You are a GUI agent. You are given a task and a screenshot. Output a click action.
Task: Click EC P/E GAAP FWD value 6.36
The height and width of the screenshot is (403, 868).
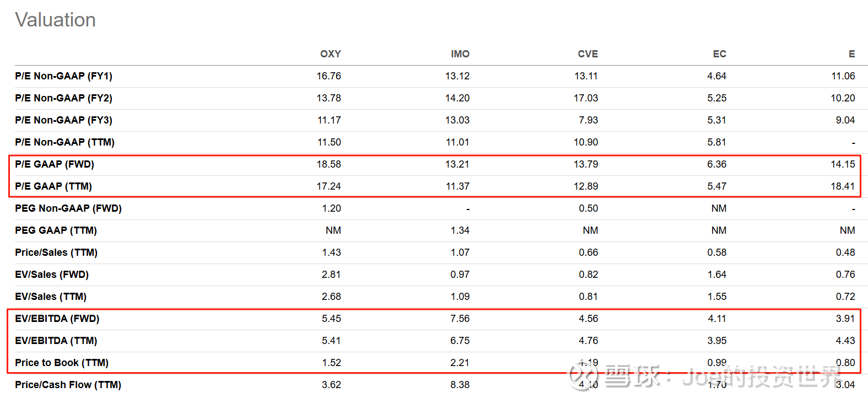(717, 164)
